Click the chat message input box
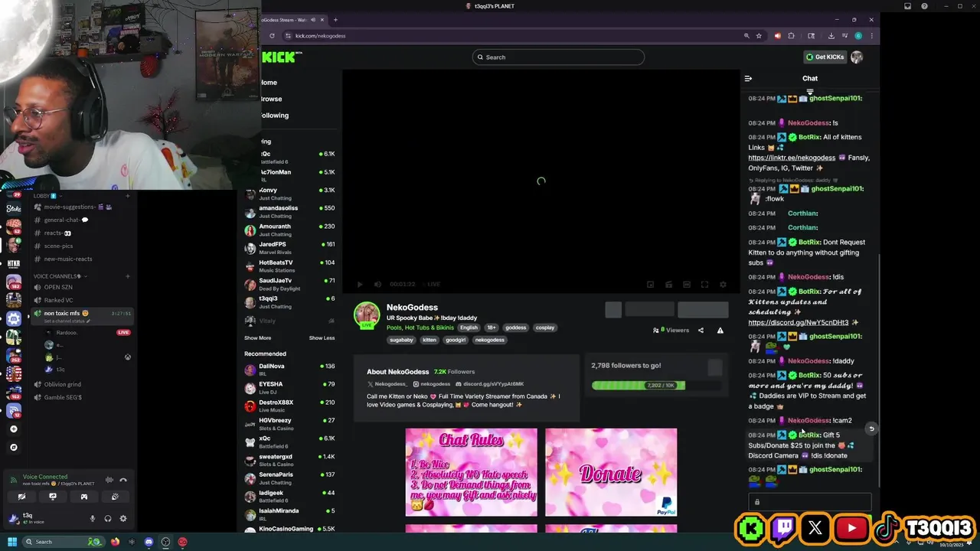The height and width of the screenshot is (551, 980). click(810, 502)
